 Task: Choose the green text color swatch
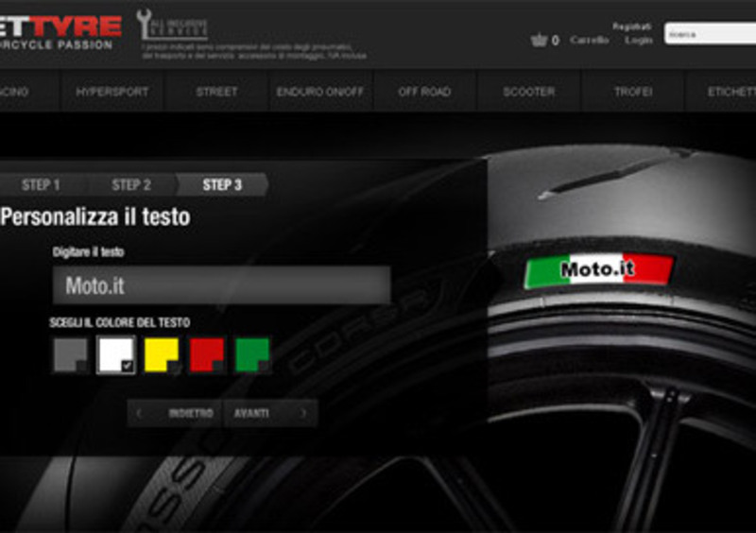252,355
